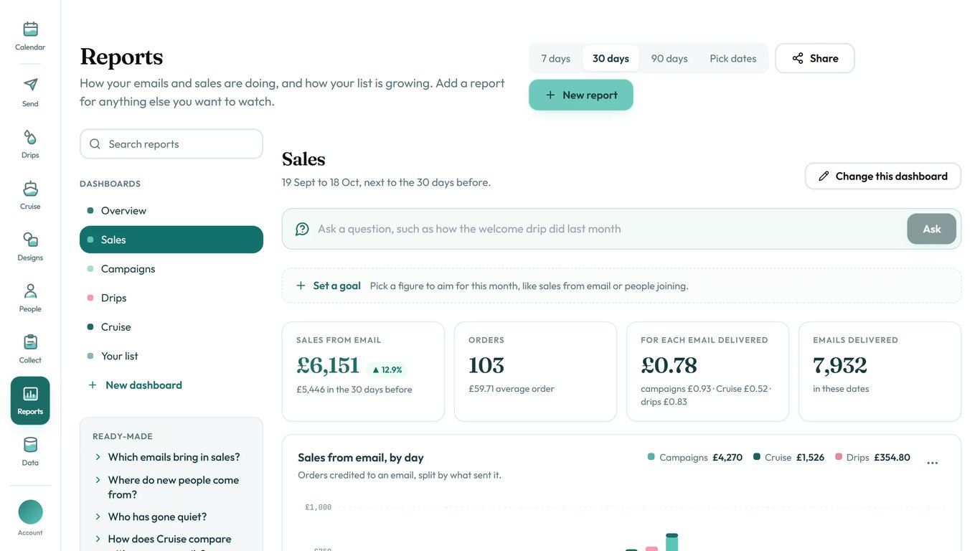The width and height of the screenshot is (980, 551).
Task: Create a New report
Action: coord(581,95)
